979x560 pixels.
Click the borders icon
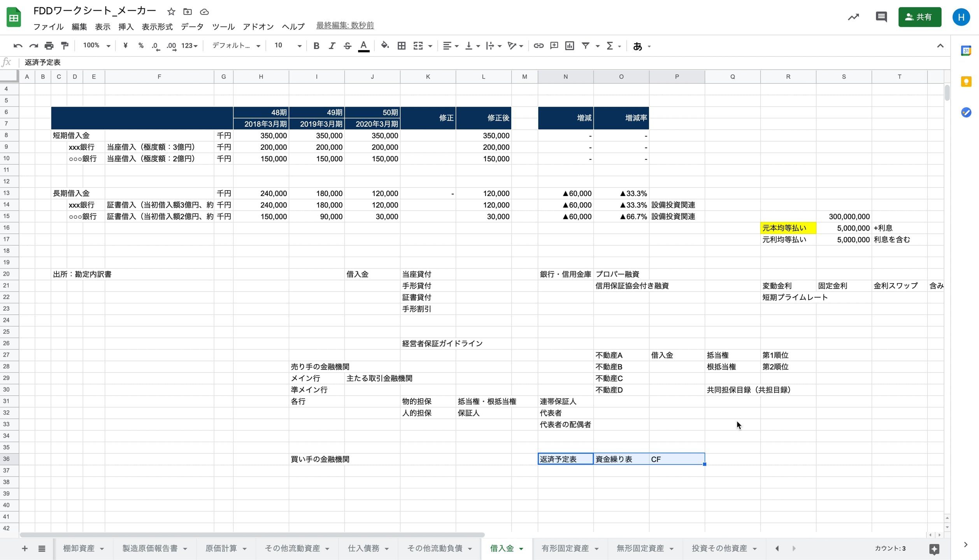pyautogui.click(x=402, y=46)
